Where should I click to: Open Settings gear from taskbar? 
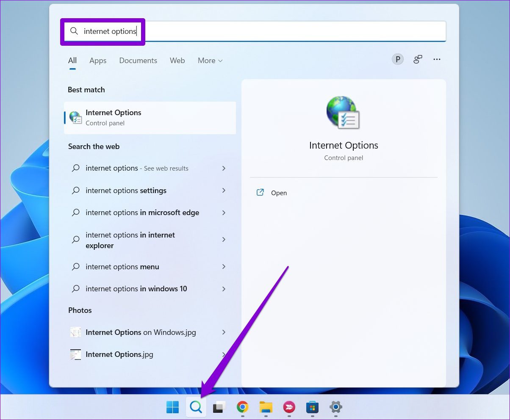(x=335, y=407)
